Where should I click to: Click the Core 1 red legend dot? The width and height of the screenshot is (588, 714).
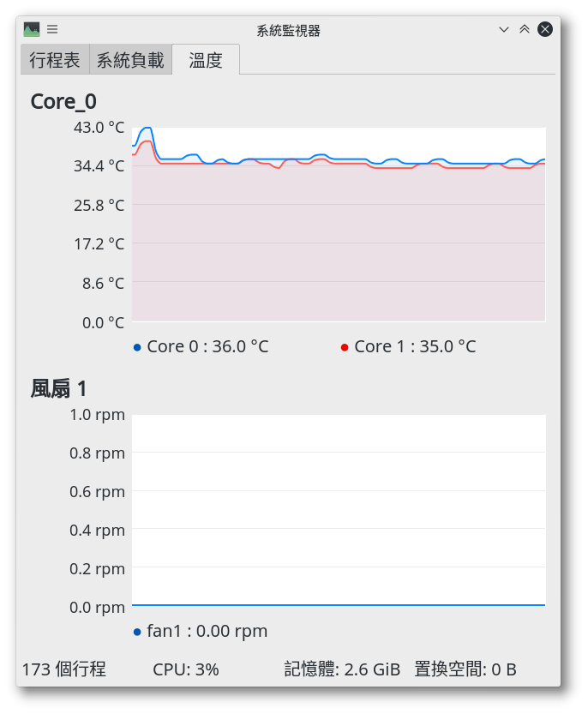345,347
